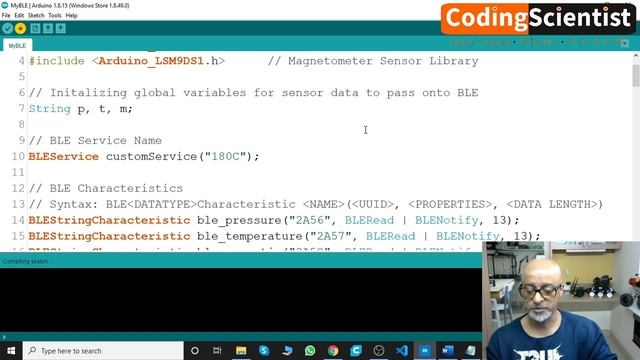Click the editor vertical scrollbar thumb
The width and height of the screenshot is (640, 360).
click(636, 76)
